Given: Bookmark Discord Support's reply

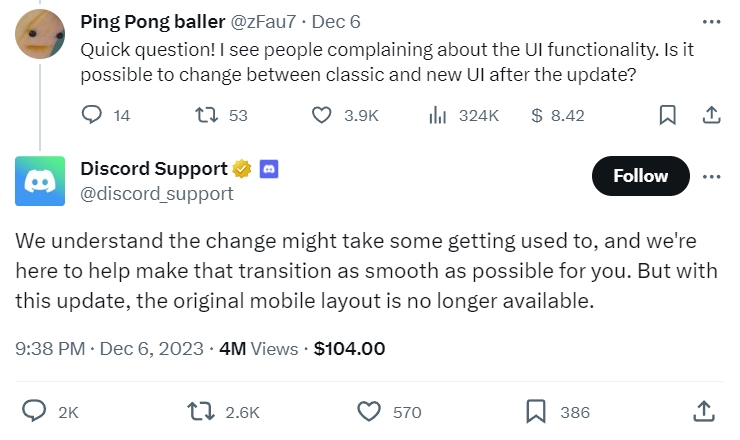Looking at the screenshot, I should pyautogui.click(x=536, y=411).
